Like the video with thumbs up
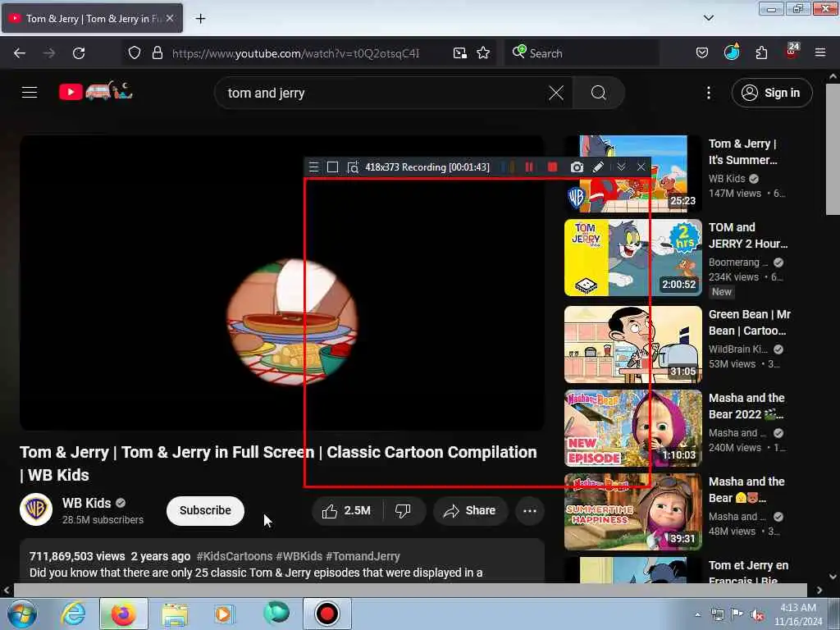The image size is (840, 630). coord(347,510)
